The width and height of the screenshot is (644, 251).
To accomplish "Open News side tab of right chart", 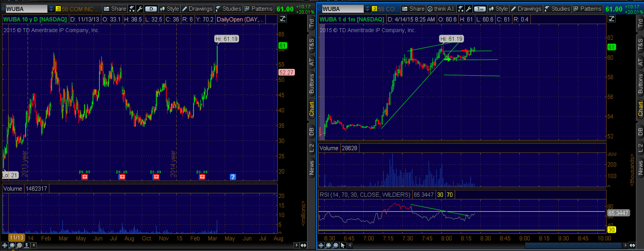I will [640, 168].
